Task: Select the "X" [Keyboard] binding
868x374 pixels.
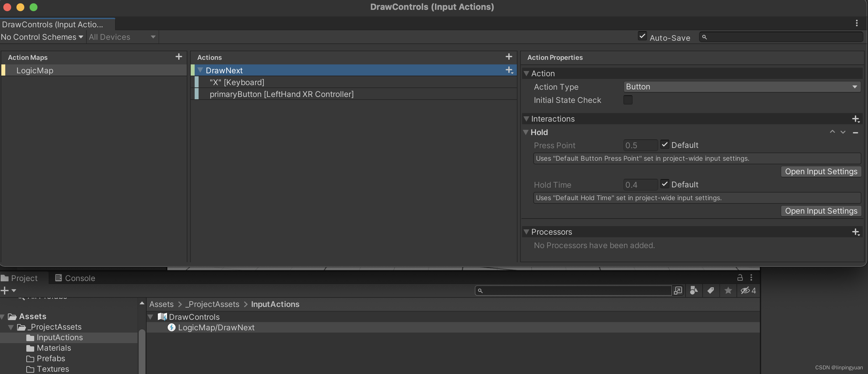Action: point(237,82)
